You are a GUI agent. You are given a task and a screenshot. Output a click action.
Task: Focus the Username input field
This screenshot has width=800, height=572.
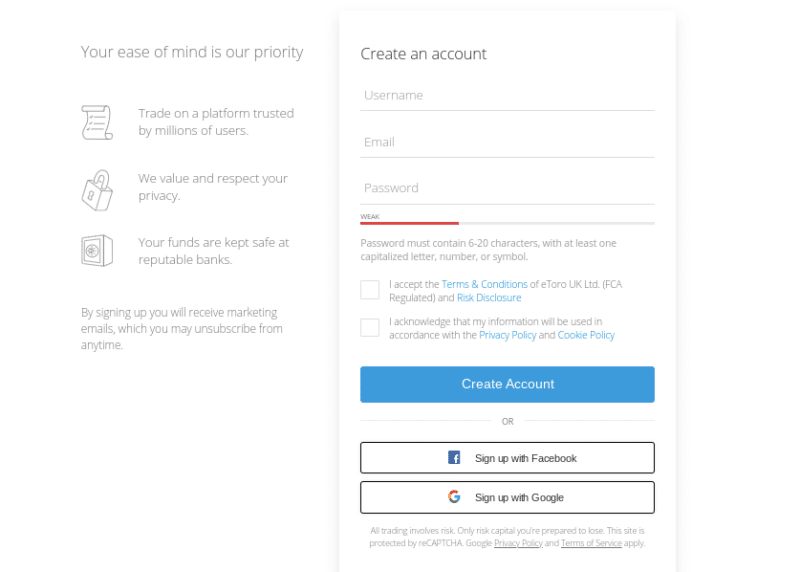(x=507, y=95)
